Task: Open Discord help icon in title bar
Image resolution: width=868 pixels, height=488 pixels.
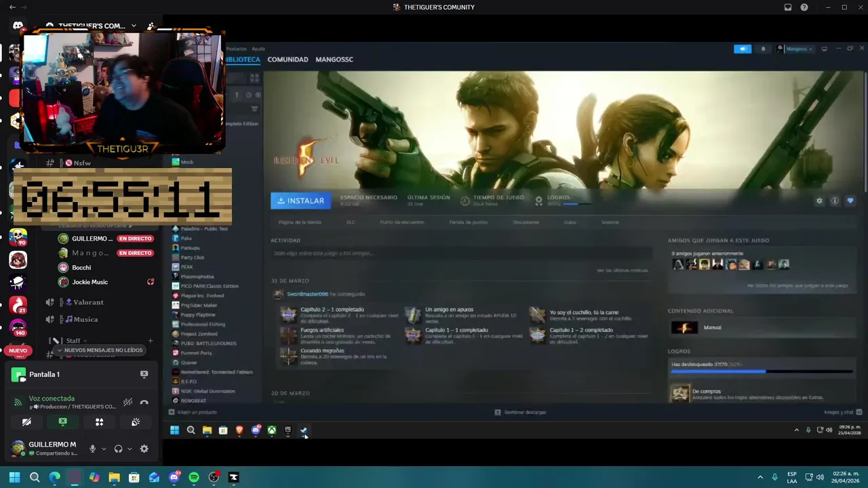Action: (x=804, y=7)
